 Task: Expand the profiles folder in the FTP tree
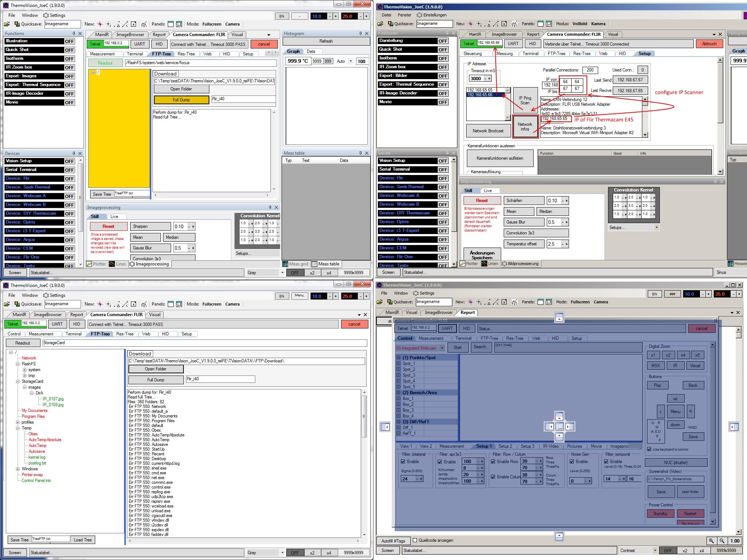[x=18, y=422]
